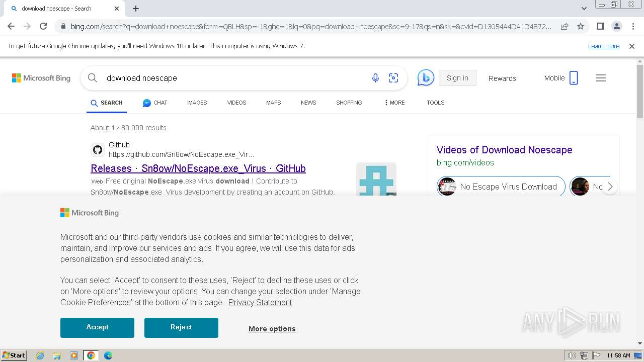Screen dimensions: 644x362
Task: Click the clock showing 11:58 AM
Action: [618, 355]
